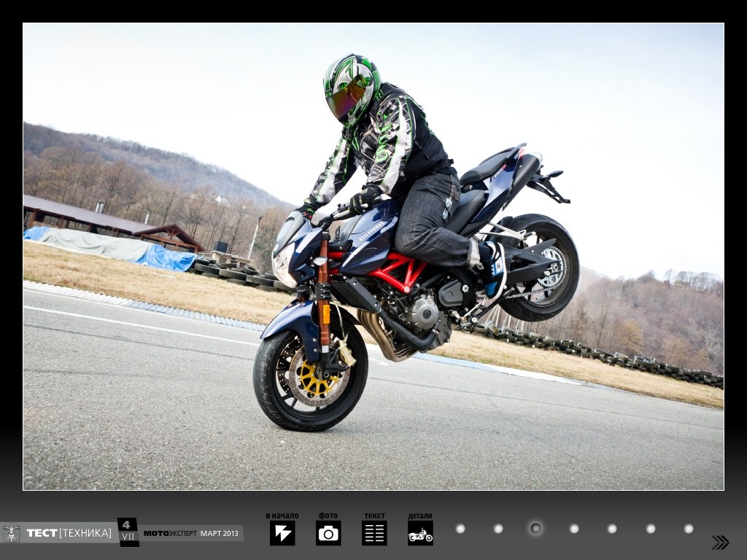Select the second photo pagination dot

click(498, 529)
